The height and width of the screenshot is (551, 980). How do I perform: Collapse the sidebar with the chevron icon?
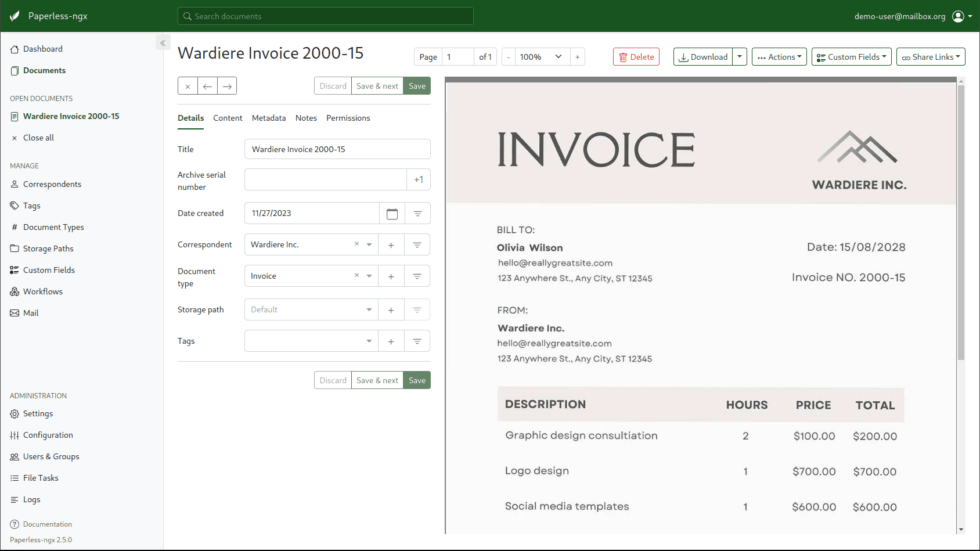coord(163,43)
